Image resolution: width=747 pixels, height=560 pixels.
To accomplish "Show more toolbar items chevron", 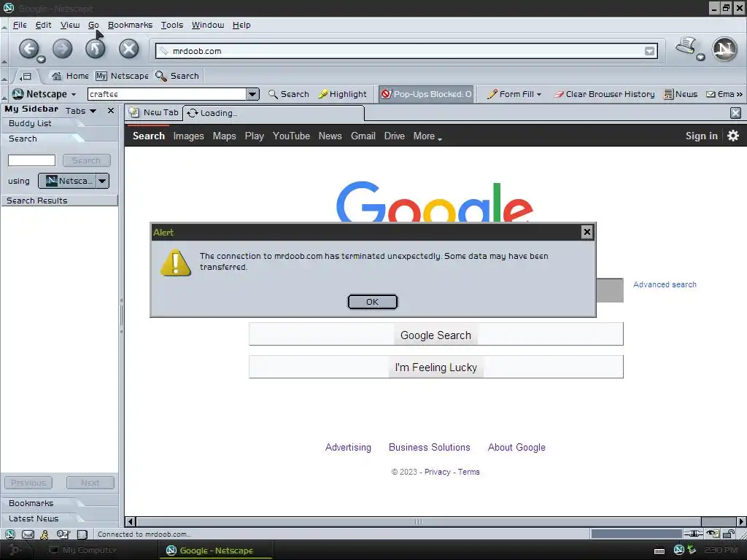I will (740, 94).
